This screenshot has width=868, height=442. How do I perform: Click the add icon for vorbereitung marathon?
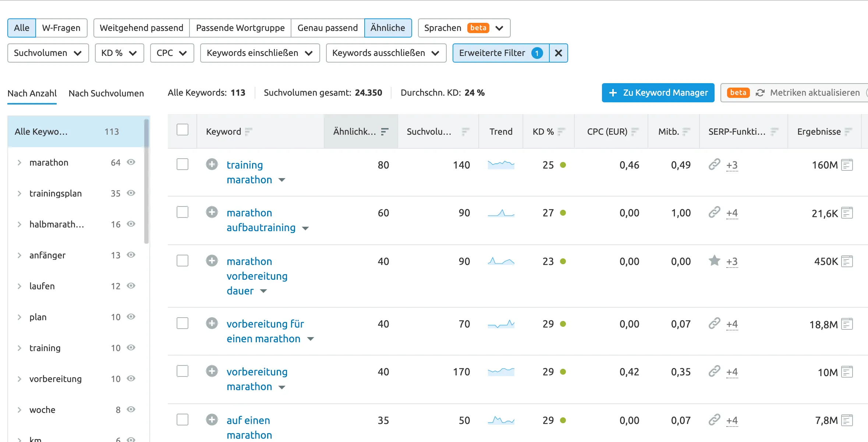click(211, 372)
